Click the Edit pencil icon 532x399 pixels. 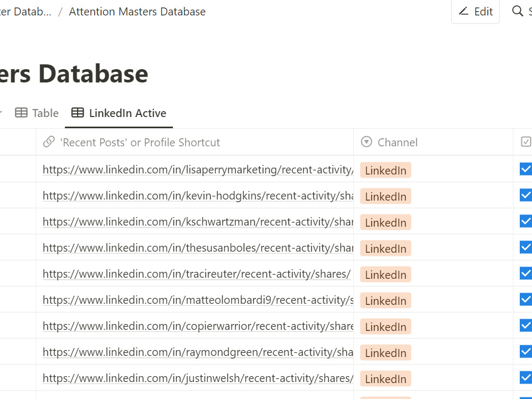(x=463, y=11)
